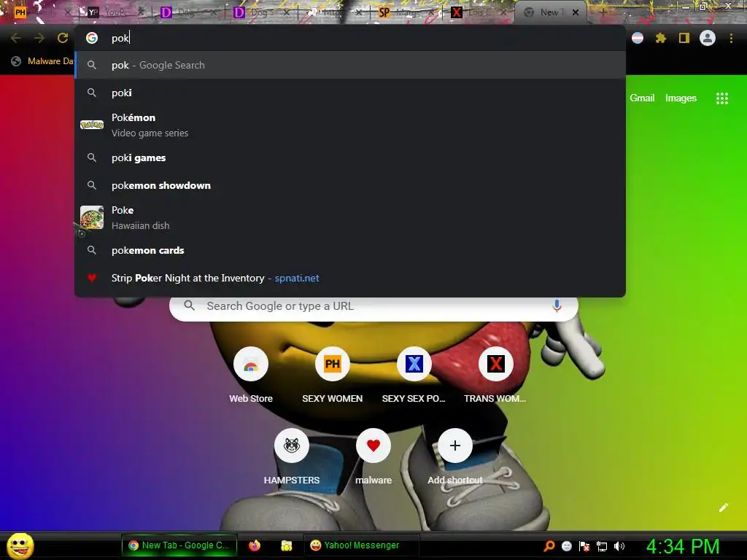Switch to the SP browser tab
Screen dimensions: 747x560
pyautogui.click(x=405, y=12)
